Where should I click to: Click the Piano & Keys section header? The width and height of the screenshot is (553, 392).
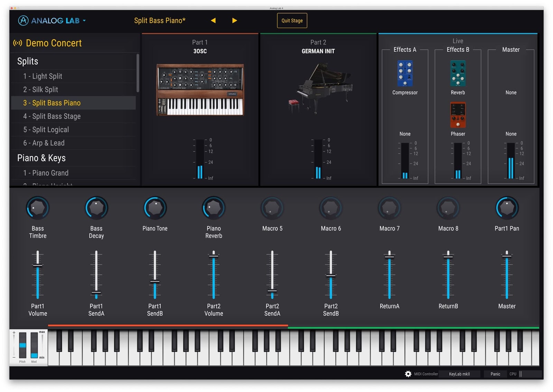pyautogui.click(x=41, y=158)
